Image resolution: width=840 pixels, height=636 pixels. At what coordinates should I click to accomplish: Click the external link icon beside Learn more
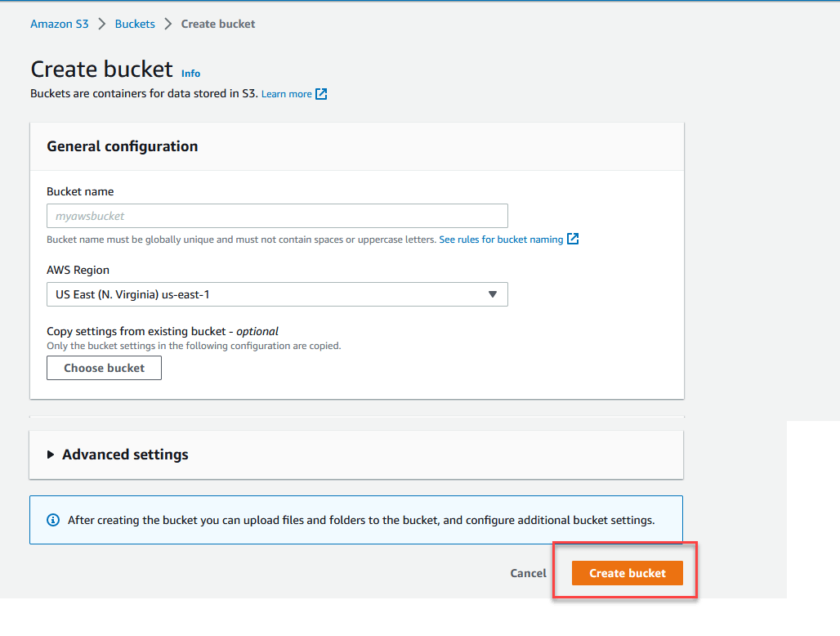click(320, 93)
